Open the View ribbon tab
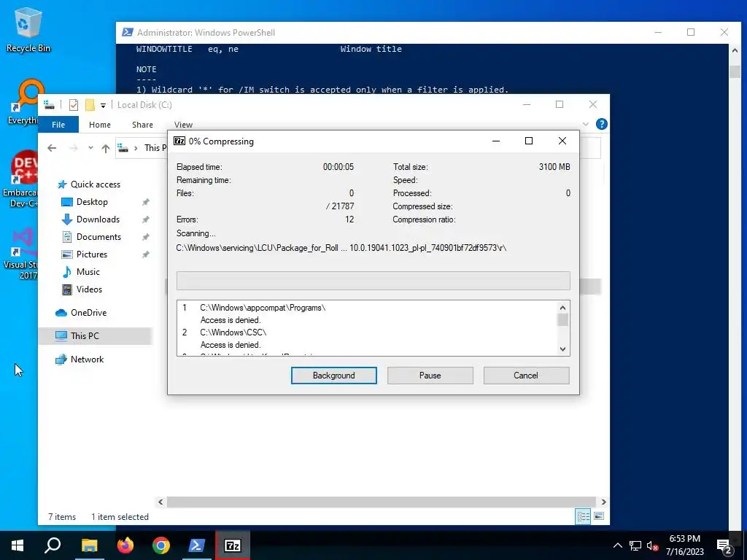Viewport: 747px width, 560px height. 183,124
